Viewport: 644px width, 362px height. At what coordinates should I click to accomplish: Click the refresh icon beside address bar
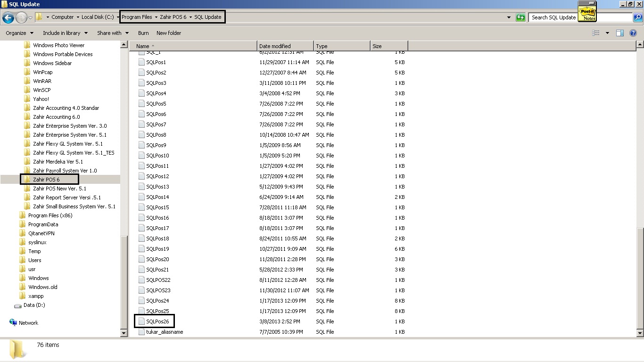(x=520, y=17)
